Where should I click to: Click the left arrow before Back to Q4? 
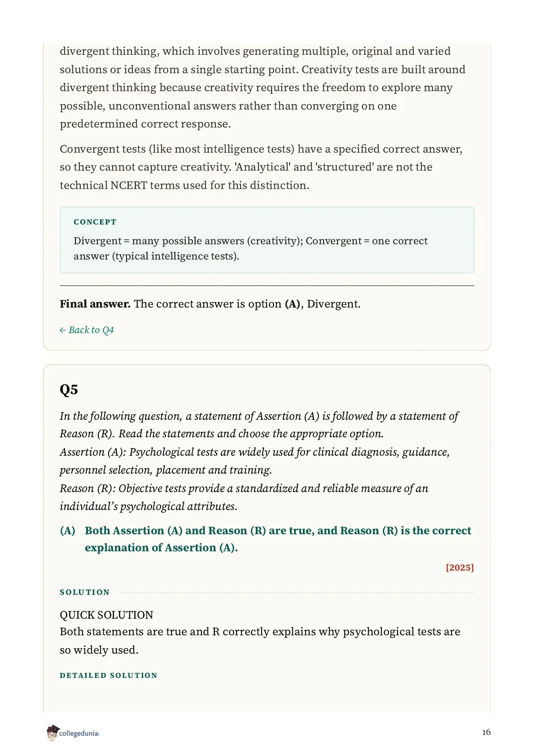click(63, 330)
